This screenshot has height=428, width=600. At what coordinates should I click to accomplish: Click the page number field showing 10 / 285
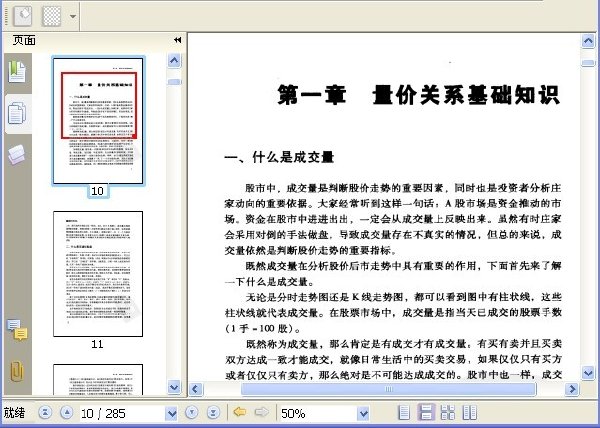pos(122,413)
